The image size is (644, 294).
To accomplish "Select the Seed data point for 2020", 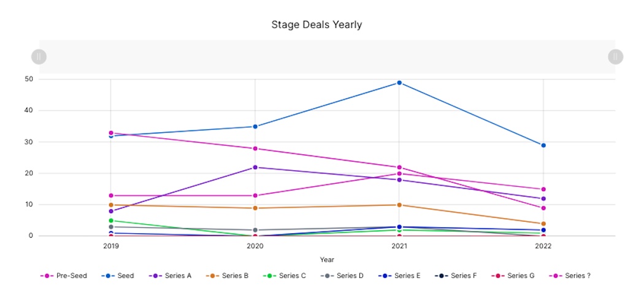I will (x=255, y=127).
